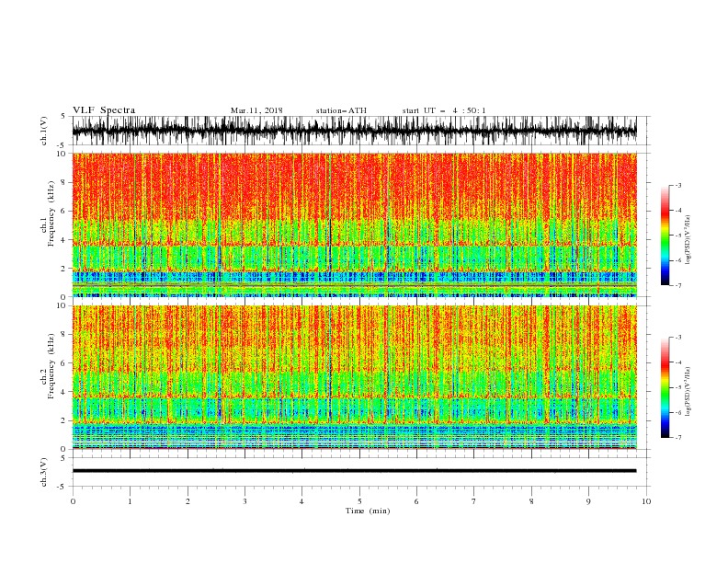Click the "ch.1(V)" waveform axis label
Viewport: 728px width, 563px height.
pos(44,131)
